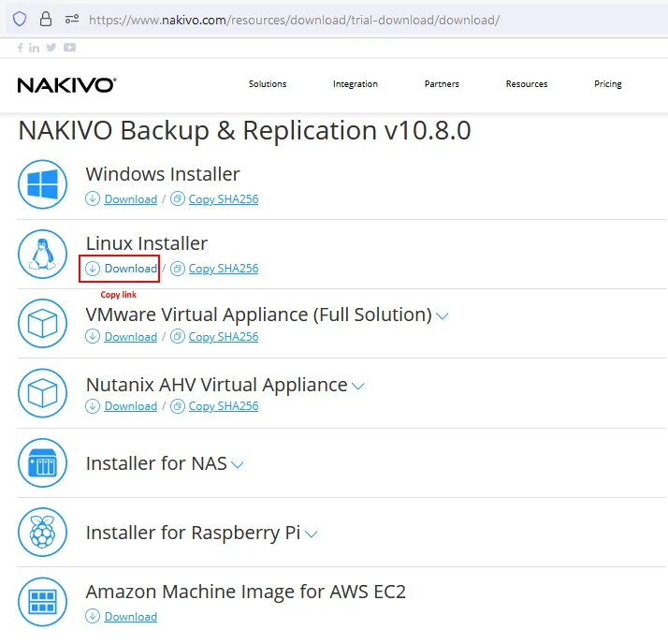This screenshot has height=644, width=668.
Task: Copy SHA256 for the Windows Installer
Action: click(x=223, y=199)
